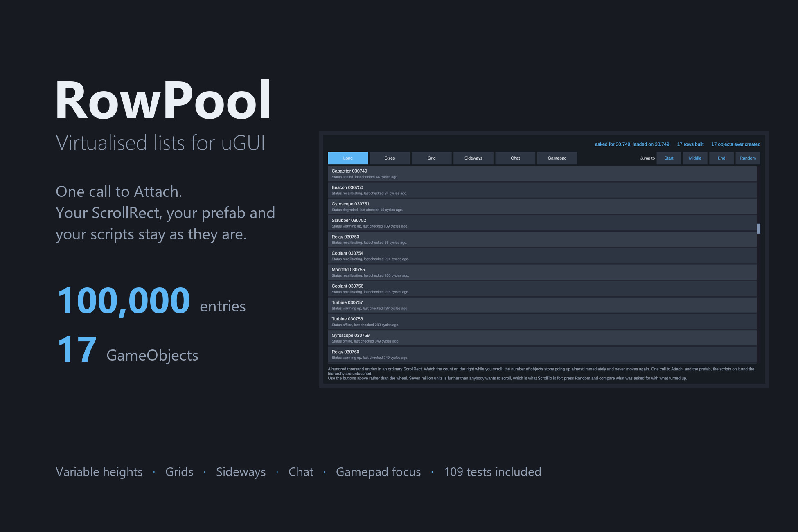Select the Gamepad tab
Image resolution: width=798 pixels, height=532 pixels.
[x=557, y=158]
